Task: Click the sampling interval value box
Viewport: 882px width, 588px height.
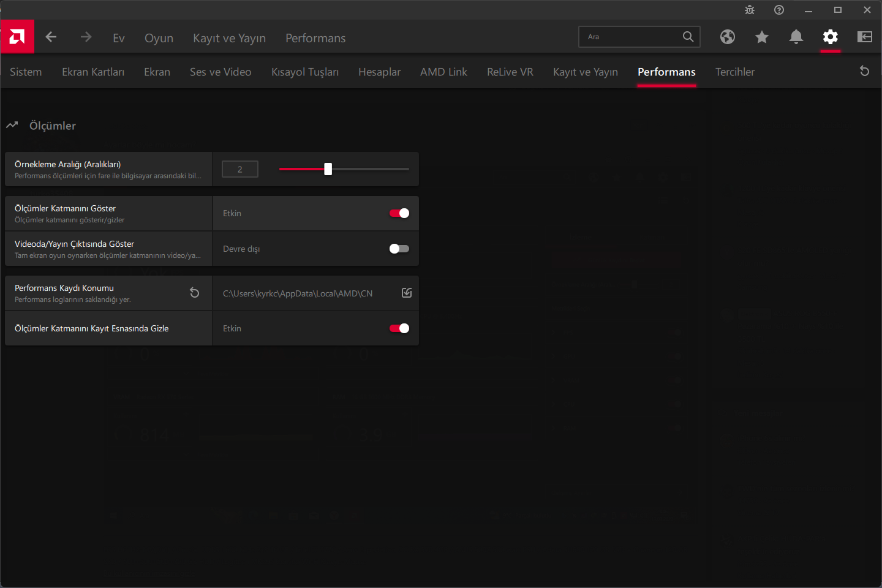Action: tap(240, 169)
